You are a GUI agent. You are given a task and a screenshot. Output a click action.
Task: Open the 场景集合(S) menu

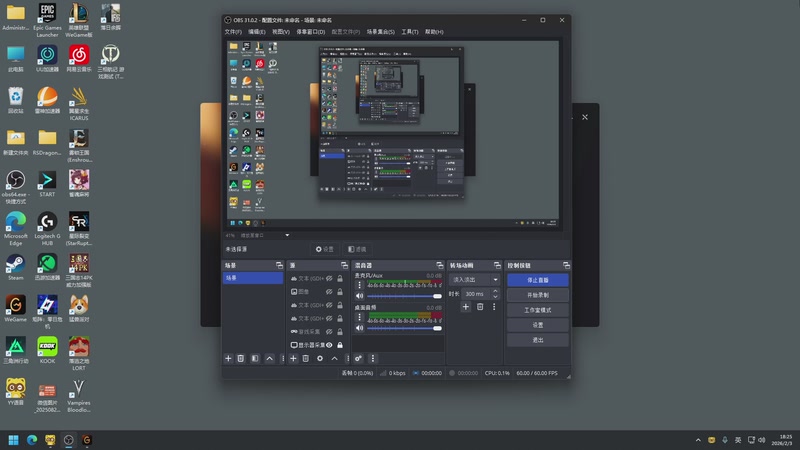381,32
